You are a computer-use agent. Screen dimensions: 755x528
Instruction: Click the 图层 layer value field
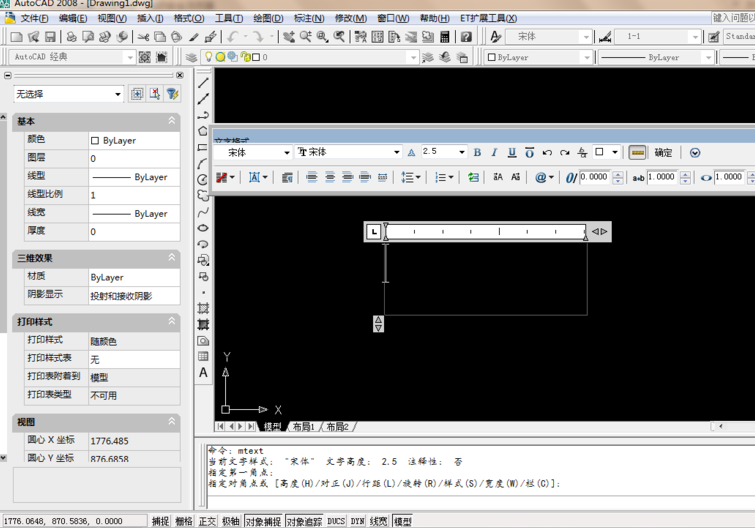point(133,158)
